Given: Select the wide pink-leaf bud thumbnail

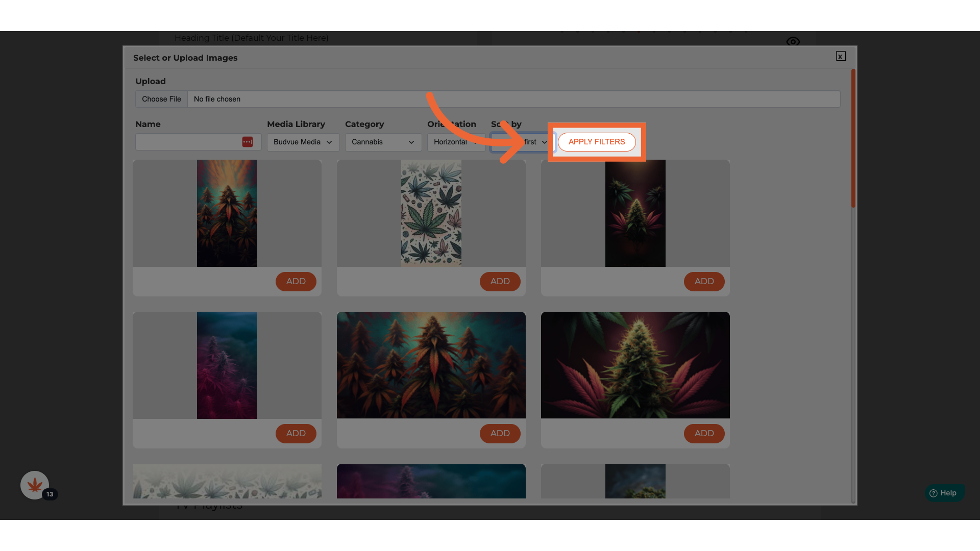Looking at the screenshot, I should click(635, 365).
